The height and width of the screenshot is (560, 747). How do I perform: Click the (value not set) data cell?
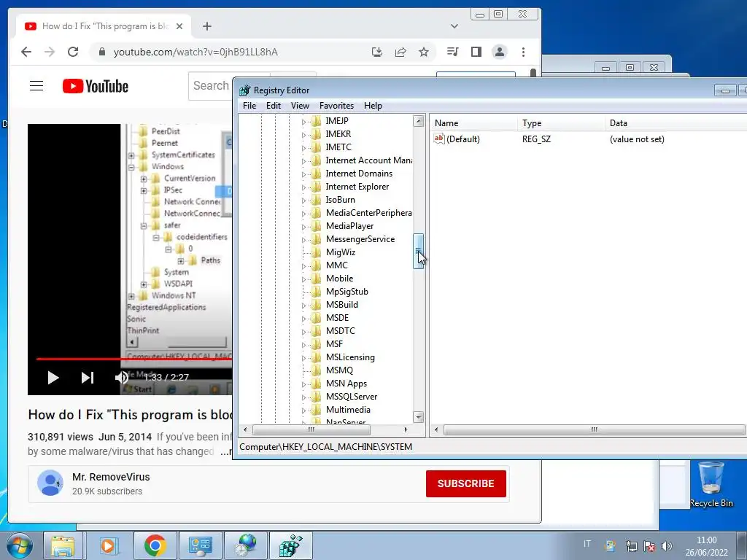(637, 139)
